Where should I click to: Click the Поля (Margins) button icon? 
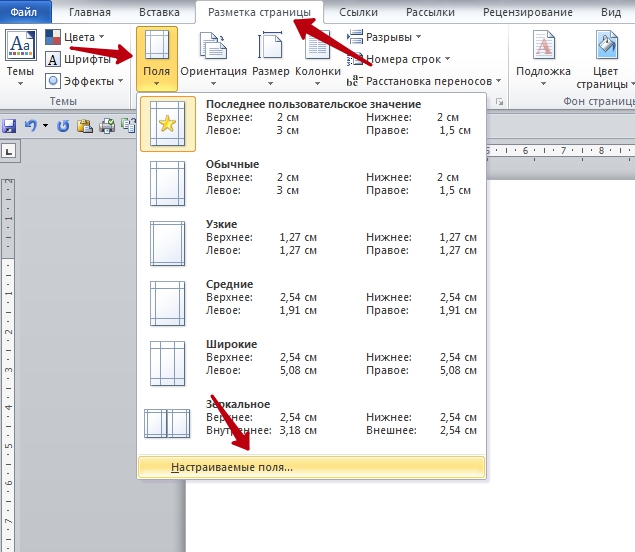pyautogui.click(x=158, y=46)
